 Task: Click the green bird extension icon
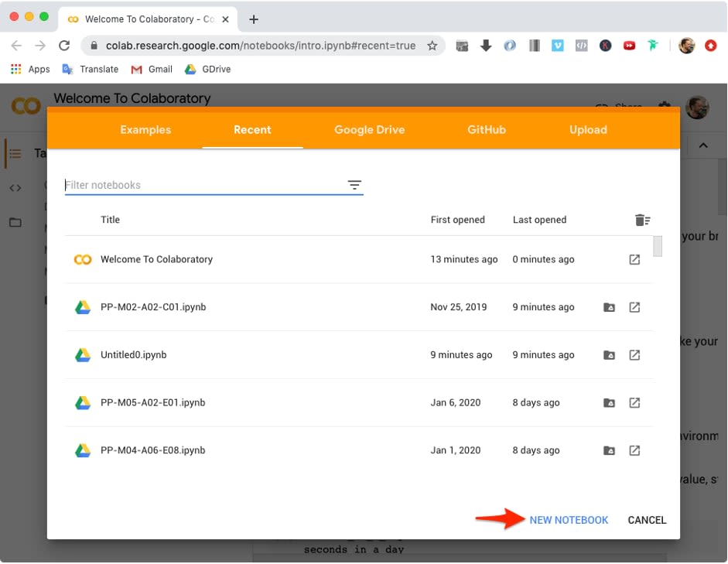tap(653, 46)
